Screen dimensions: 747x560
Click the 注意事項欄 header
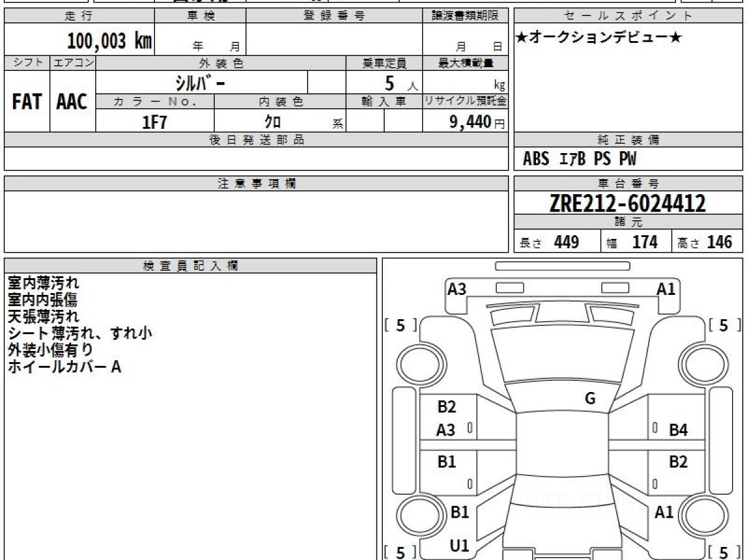256,184
